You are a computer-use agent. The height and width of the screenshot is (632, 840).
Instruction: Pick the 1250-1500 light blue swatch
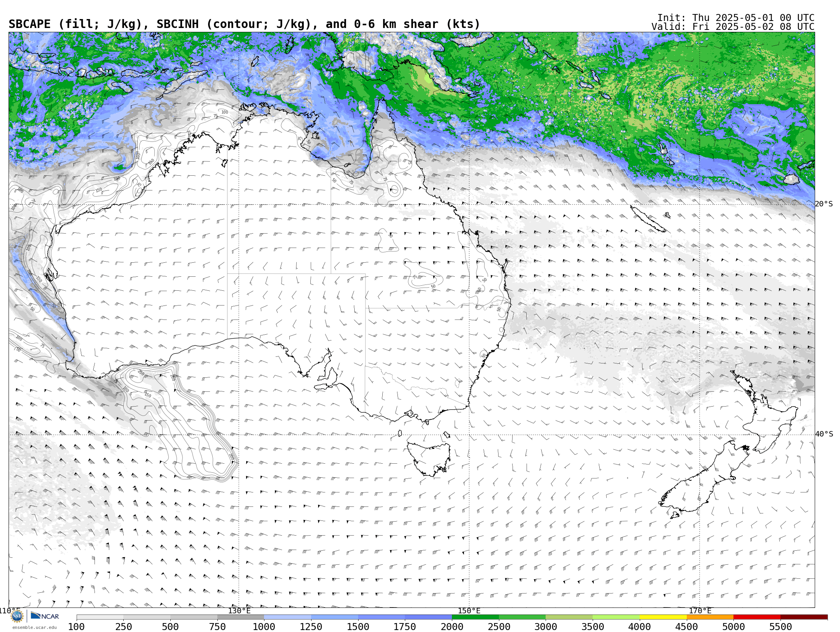point(334,617)
